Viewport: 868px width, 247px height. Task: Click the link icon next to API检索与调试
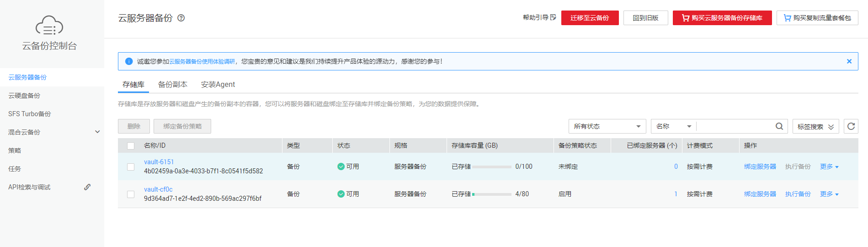(87, 187)
